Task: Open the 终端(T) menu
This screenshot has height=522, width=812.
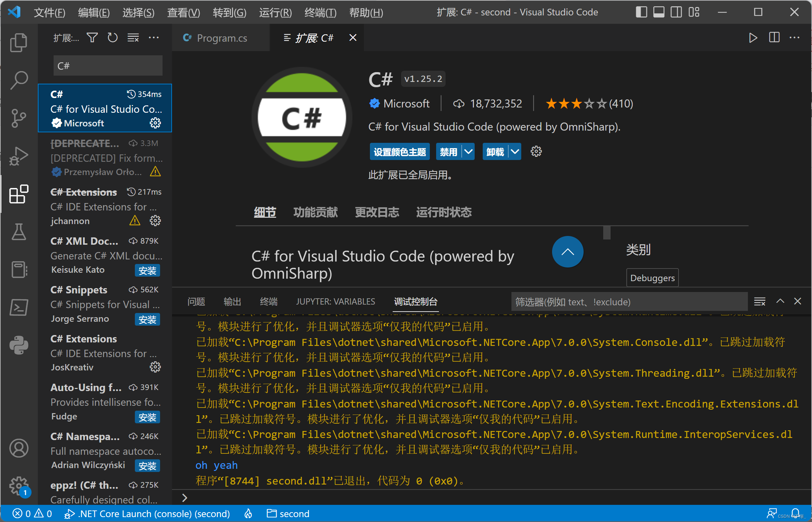Action: 321,13
